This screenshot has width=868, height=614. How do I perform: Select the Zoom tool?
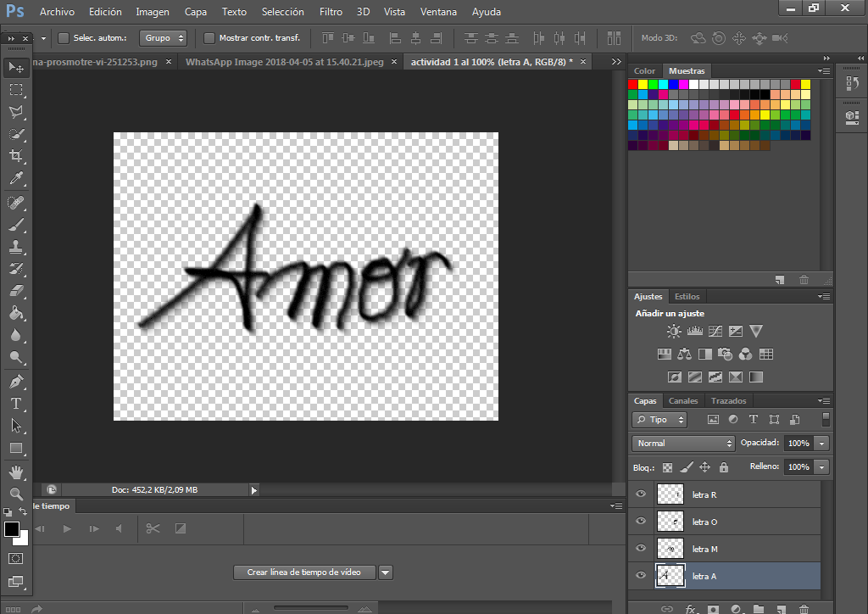[16, 494]
